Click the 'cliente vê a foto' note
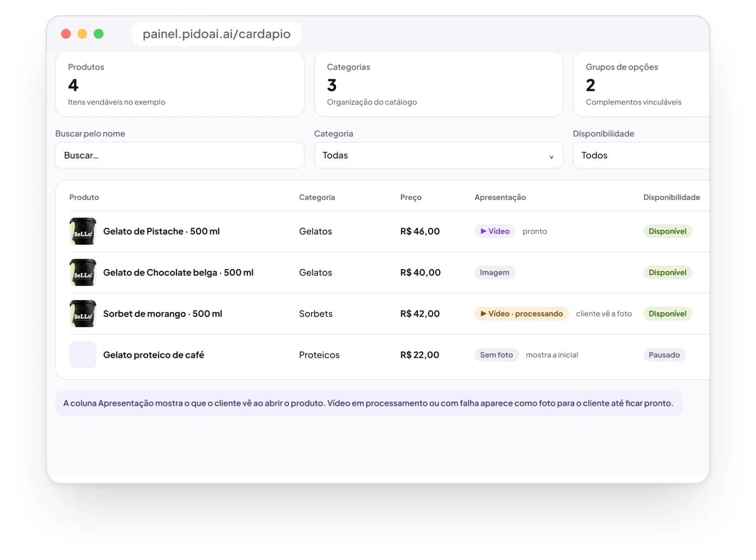The image size is (756, 560). [604, 314]
